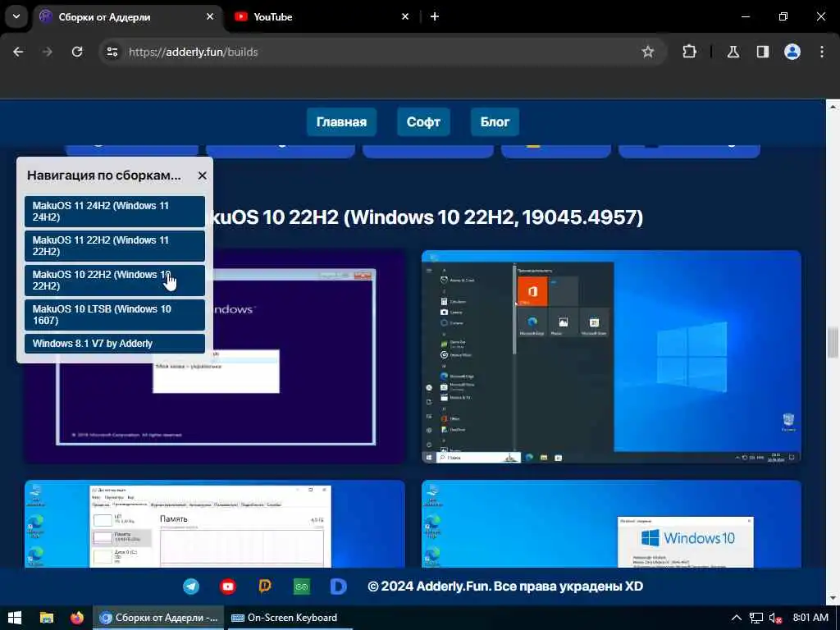
Task: Open the browser three-dot menu
Action: [x=822, y=52]
